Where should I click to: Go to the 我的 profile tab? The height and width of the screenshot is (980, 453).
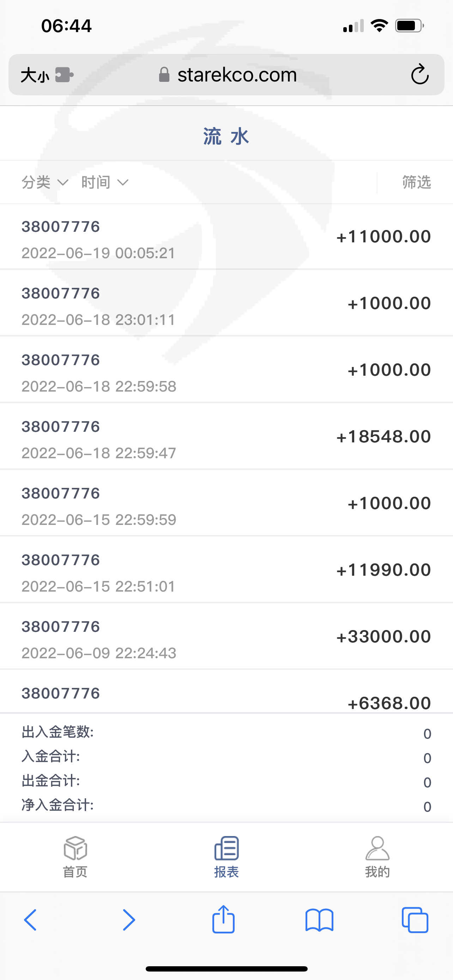[x=377, y=856]
